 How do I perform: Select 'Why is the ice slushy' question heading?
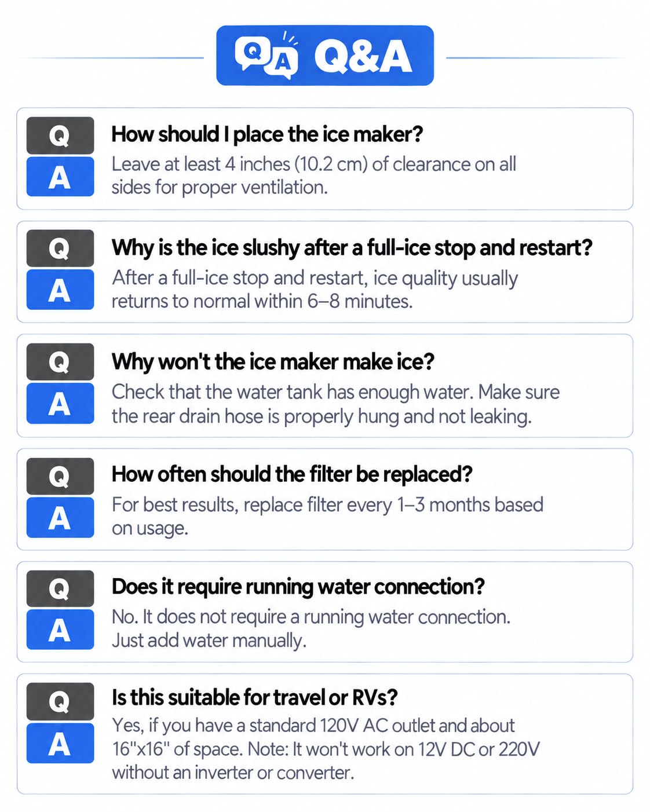tap(352, 248)
